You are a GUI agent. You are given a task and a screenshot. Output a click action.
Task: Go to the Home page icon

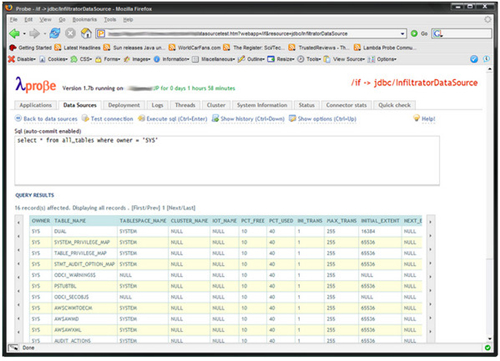86,33
